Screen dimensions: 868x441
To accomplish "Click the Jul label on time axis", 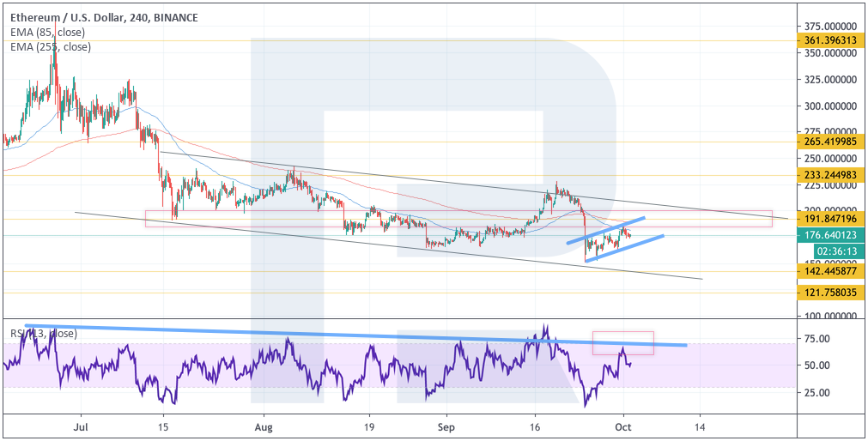I will point(82,426).
